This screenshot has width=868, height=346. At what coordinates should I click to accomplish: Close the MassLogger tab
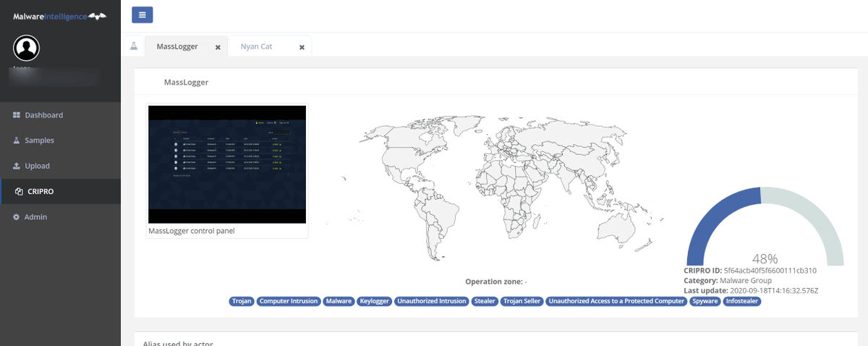coord(218,47)
